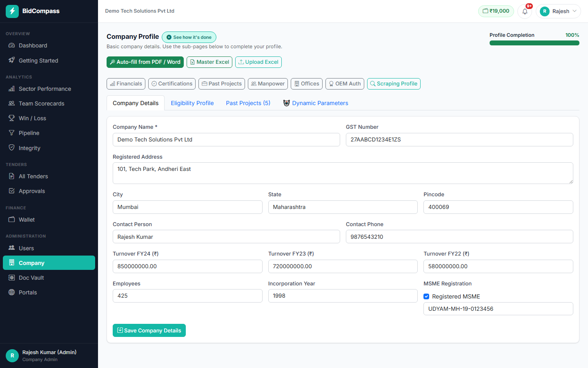Open the Dashboard sidebar item

pos(49,45)
